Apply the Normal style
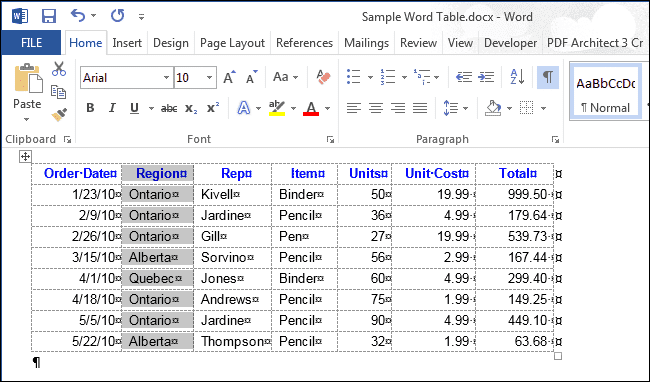The image size is (650, 382). click(x=606, y=92)
